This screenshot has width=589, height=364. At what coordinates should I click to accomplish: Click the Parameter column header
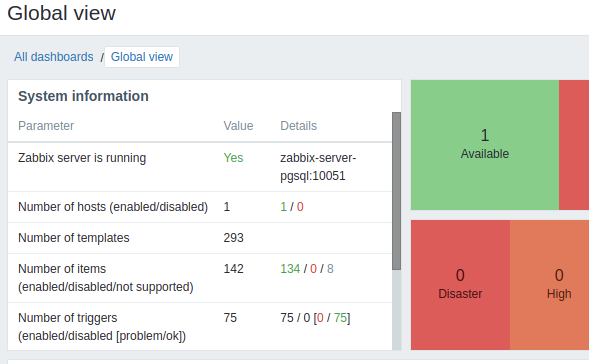point(46,126)
